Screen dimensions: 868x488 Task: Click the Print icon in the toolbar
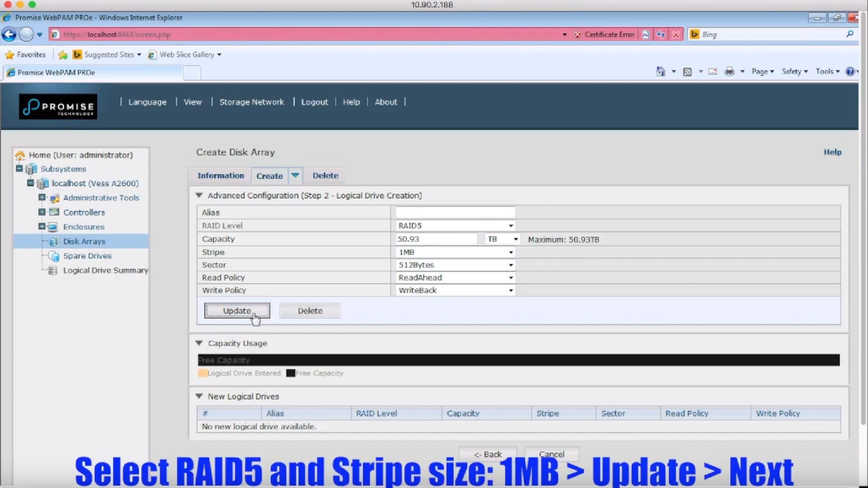click(x=729, y=71)
